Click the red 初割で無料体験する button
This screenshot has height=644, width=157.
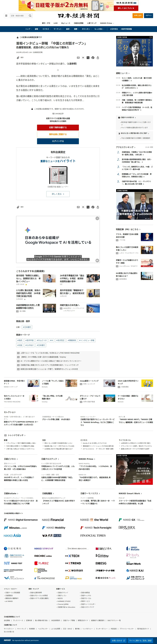point(58,127)
